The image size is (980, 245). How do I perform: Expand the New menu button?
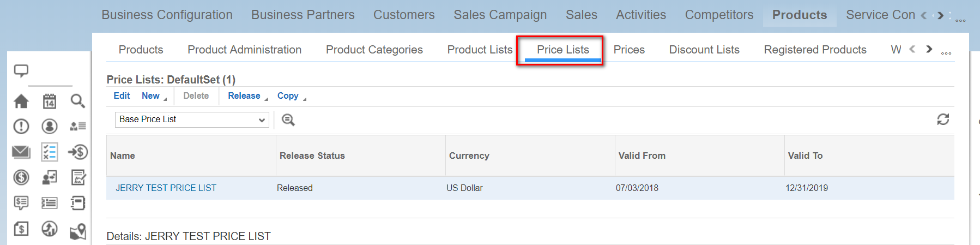coord(154,96)
